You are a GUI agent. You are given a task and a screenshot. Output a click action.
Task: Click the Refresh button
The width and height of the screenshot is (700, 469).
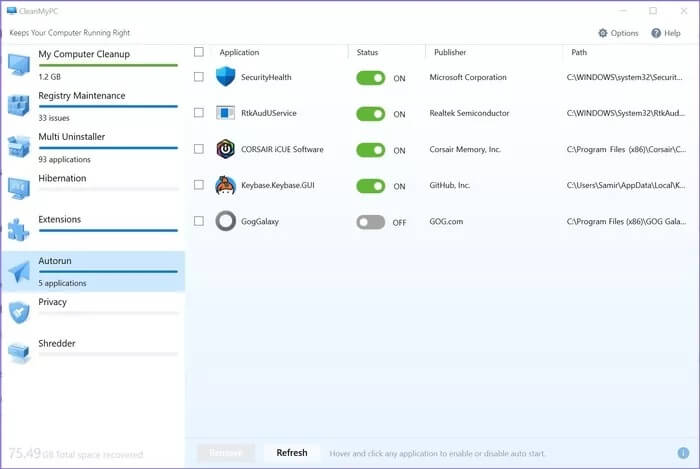[292, 452]
